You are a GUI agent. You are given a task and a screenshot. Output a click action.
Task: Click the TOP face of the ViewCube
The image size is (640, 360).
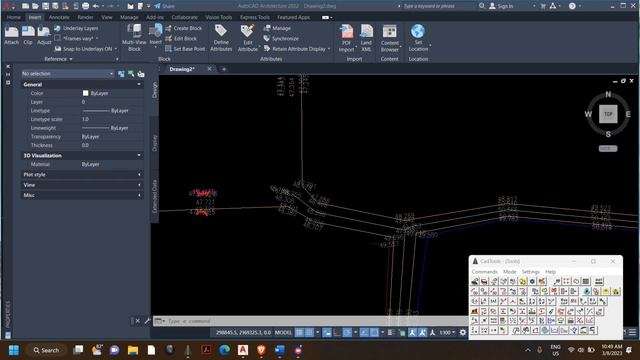608,114
